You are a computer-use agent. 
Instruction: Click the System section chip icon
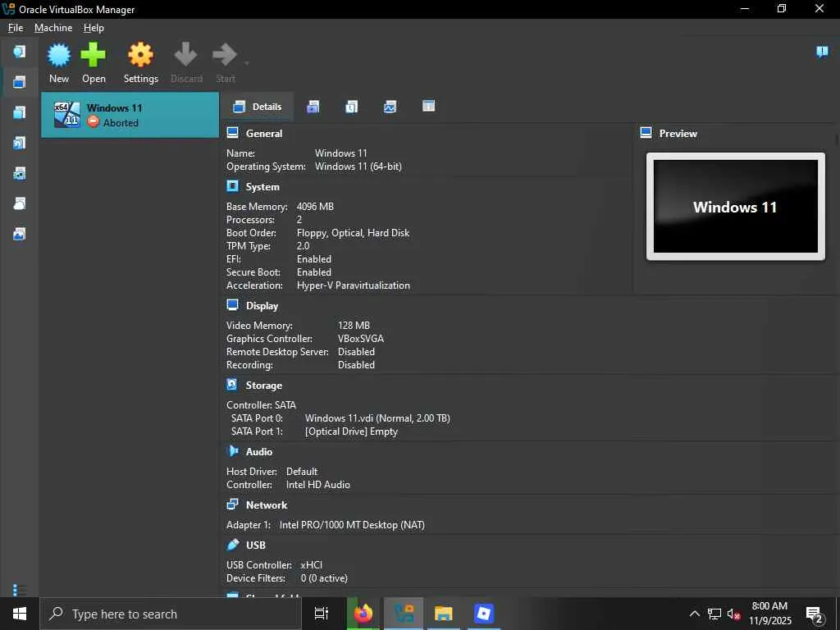(x=232, y=186)
